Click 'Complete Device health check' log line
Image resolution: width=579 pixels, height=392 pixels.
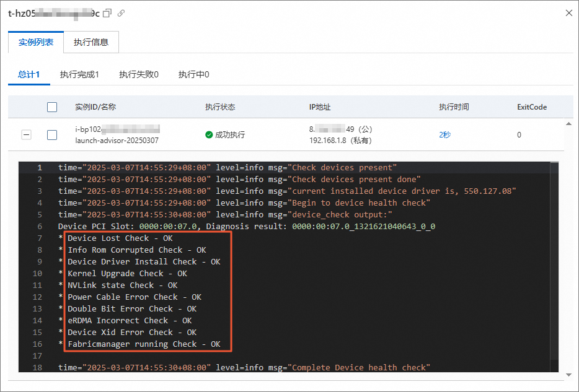[x=244, y=368]
